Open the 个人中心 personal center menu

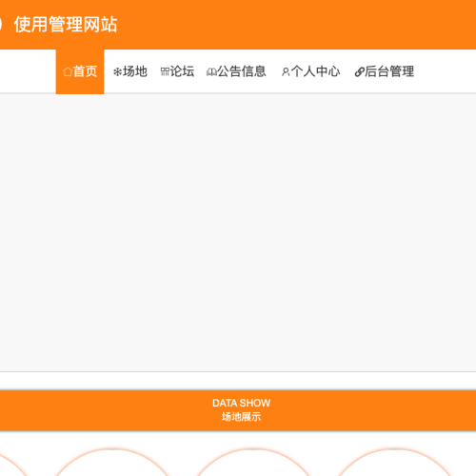[311, 71]
